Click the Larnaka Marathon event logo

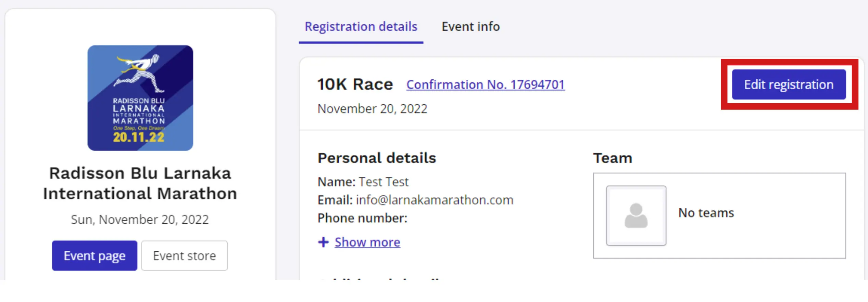point(140,98)
